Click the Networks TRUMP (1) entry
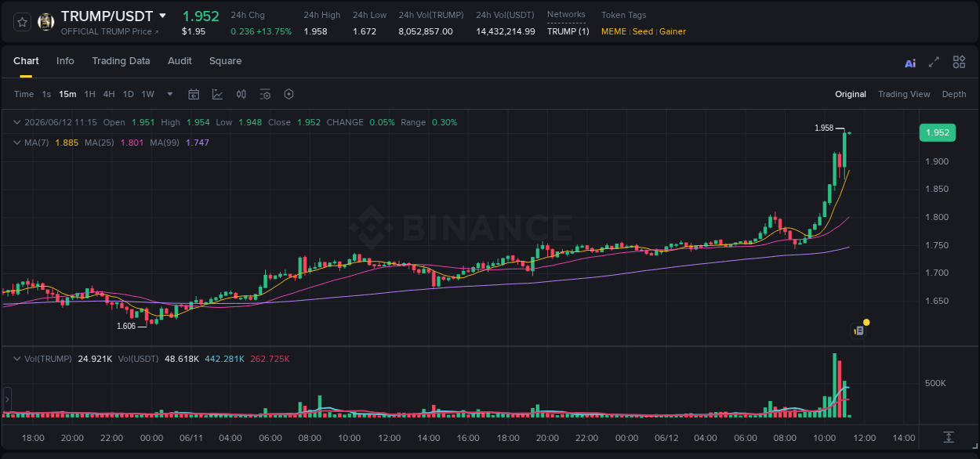The height and width of the screenshot is (459, 980). point(568,31)
